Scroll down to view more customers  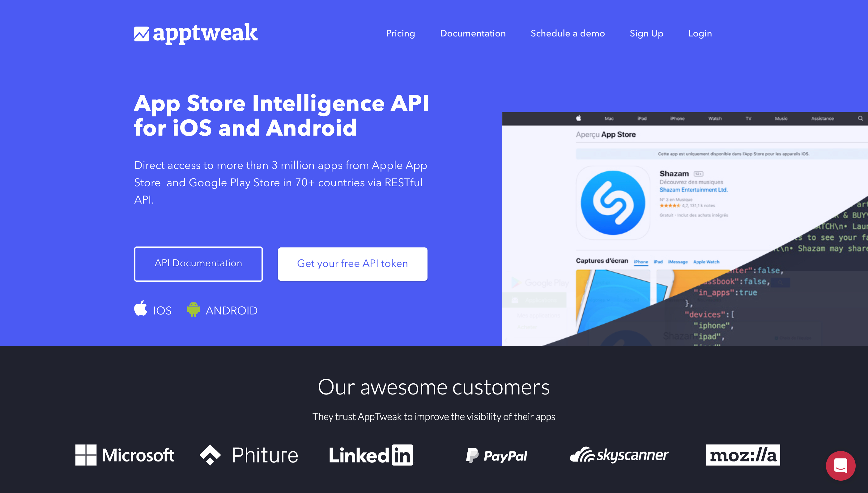(434, 456)
